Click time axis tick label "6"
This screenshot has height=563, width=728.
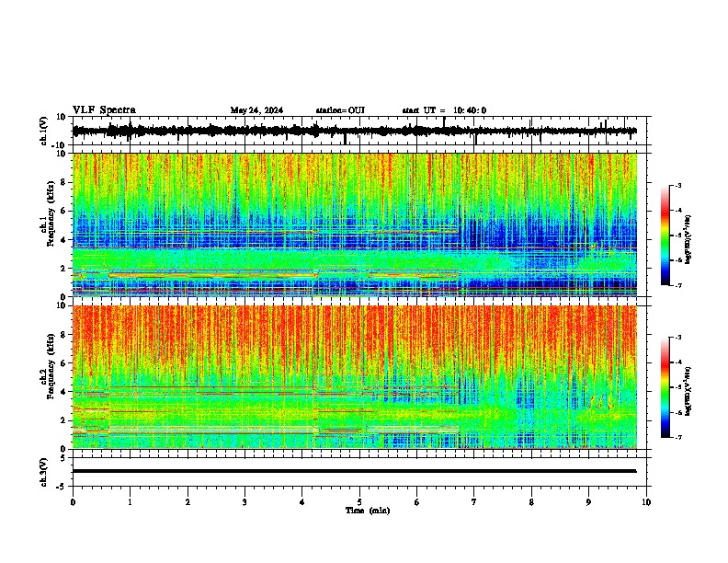416,502
